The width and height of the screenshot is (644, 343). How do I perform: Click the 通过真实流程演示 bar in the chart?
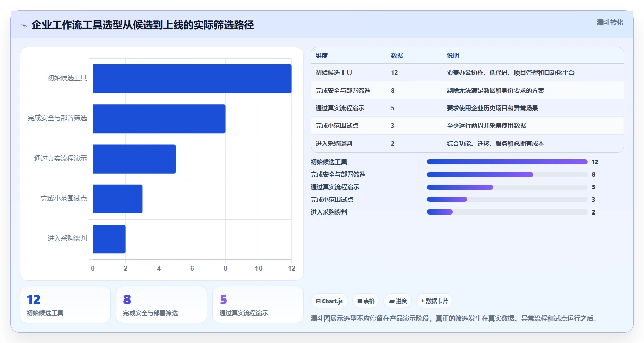tap(134, 159)
